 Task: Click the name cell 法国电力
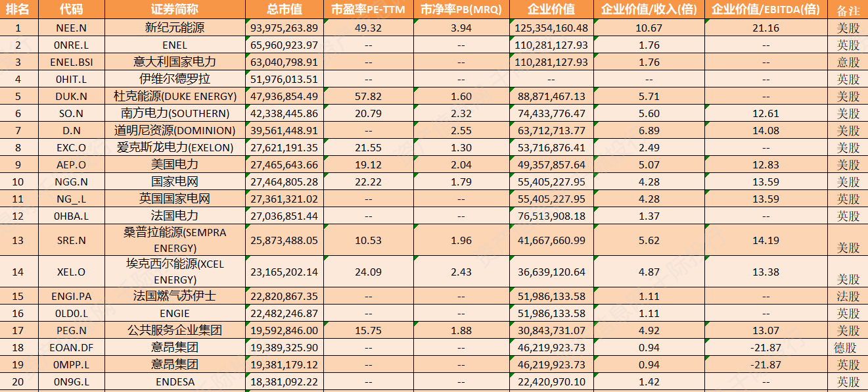click(x=174, y=216)
